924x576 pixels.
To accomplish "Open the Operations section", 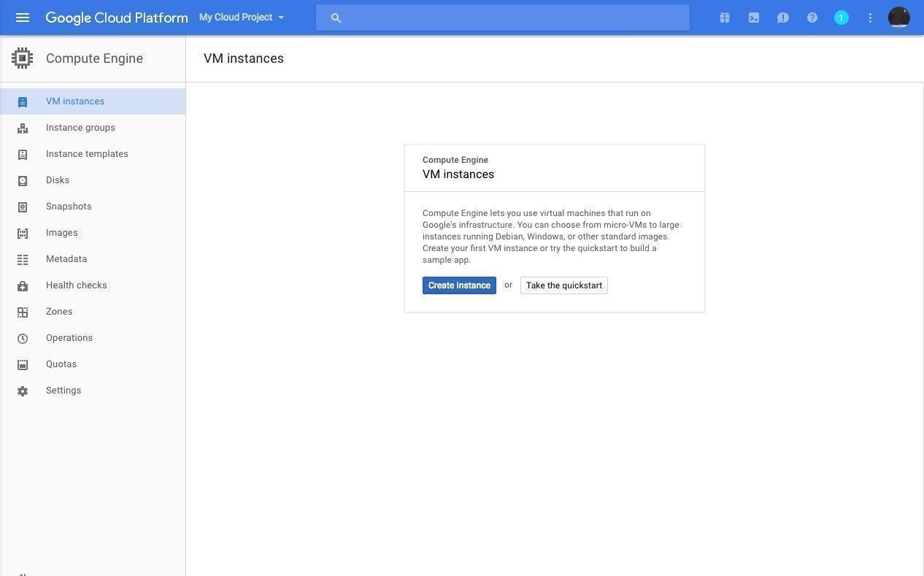I will coord(93,338).
